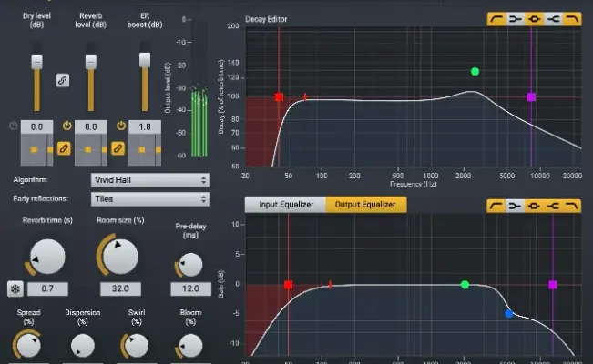Screen dimensions: 593x364
Task: Click the freeze snowflake icon
Action: (x=15, y=288)
